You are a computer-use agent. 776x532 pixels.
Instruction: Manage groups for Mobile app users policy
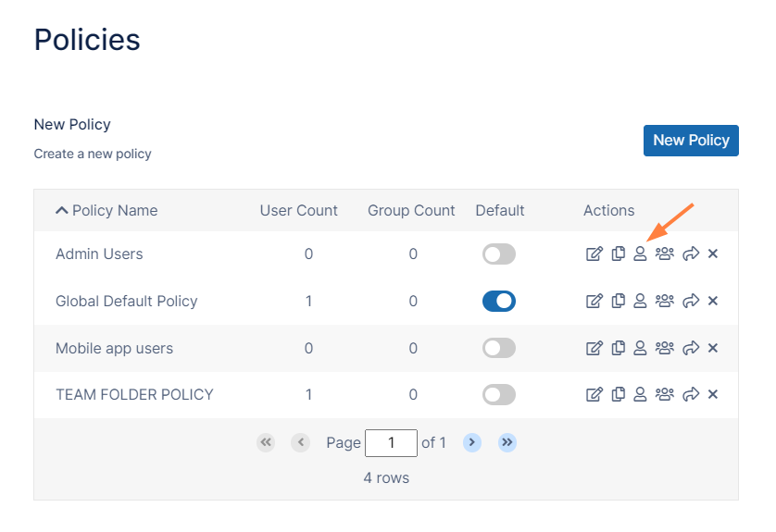coord(665,348)
